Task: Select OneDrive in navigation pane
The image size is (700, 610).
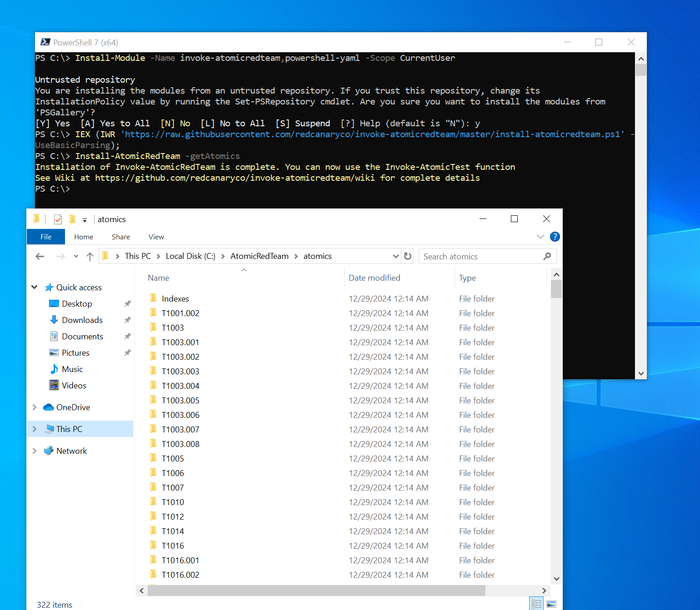Action: tap(73, 407)
